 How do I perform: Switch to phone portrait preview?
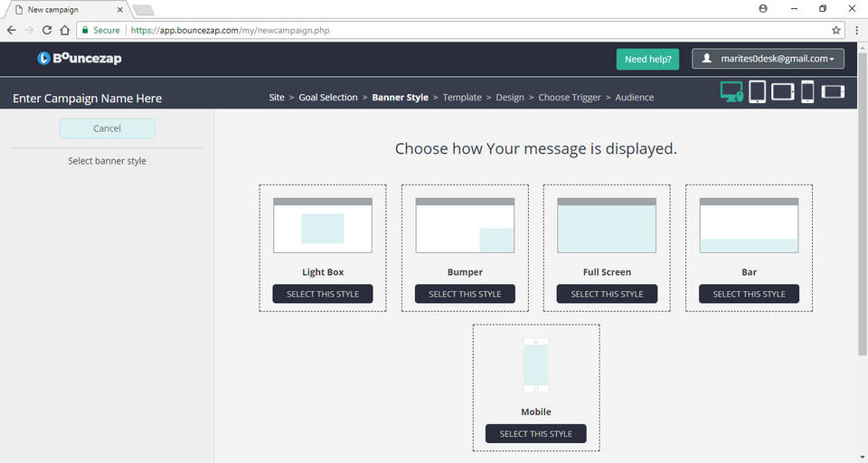pyautogui.click(x=807, y=91)
